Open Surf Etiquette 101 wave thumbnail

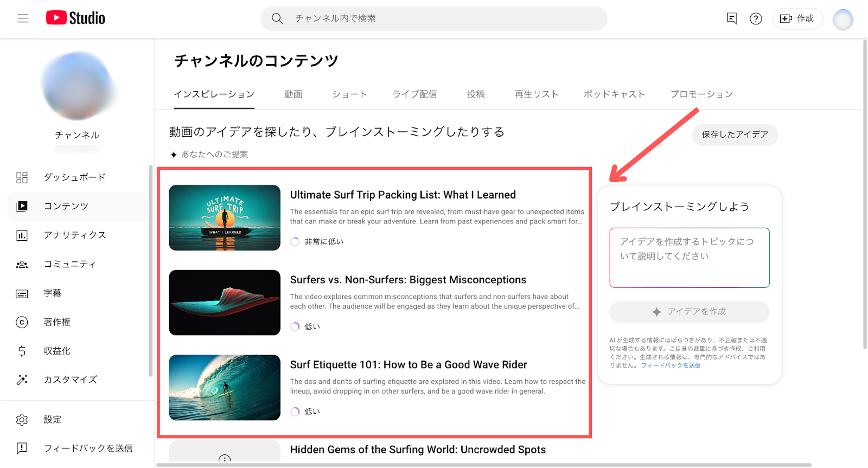[x=225, y=388]
